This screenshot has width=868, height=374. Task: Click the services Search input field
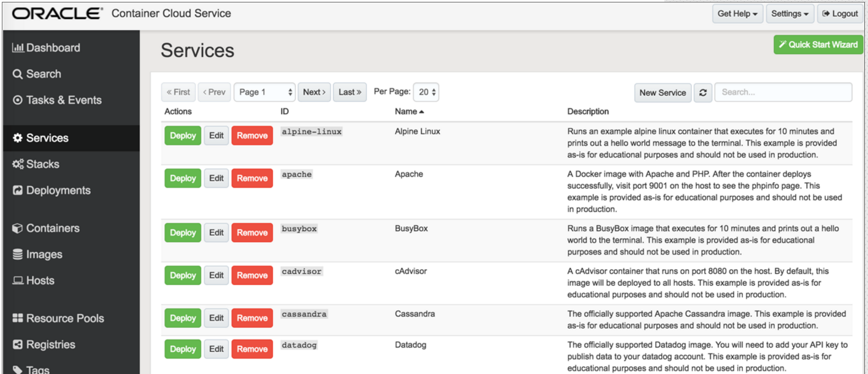tap(783, 93)
